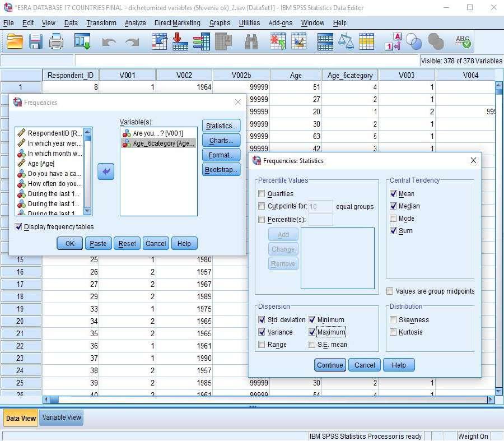This screenshot has width=504, height=441.
Task: Run descriptive statistics toolbar icon
Action: [223, 41]
